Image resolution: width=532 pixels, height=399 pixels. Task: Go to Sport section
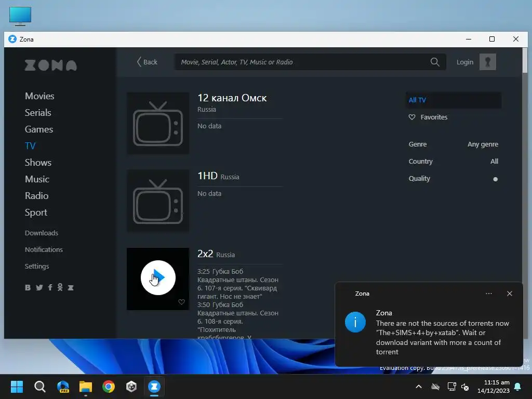(36, 212)
